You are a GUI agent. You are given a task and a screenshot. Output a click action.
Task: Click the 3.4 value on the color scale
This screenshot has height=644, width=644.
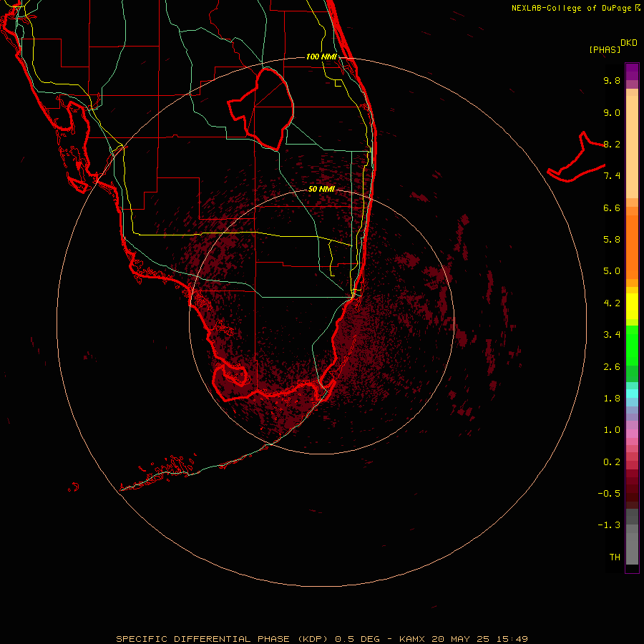pyautogui.click(x=612, y=335)
